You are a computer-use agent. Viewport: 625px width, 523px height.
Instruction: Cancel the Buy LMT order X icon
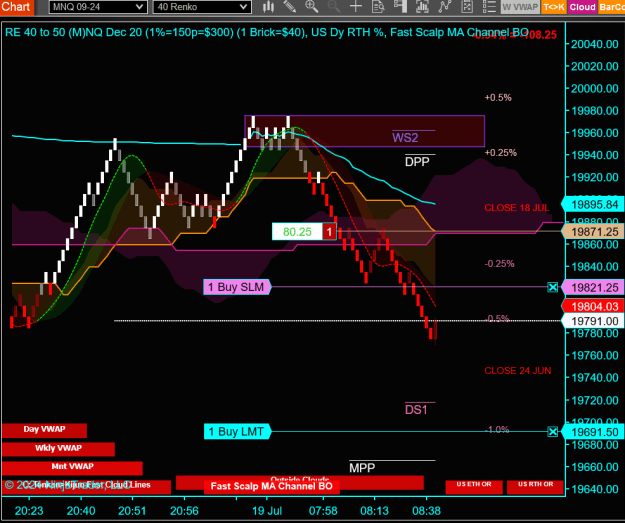click(552, 432)
